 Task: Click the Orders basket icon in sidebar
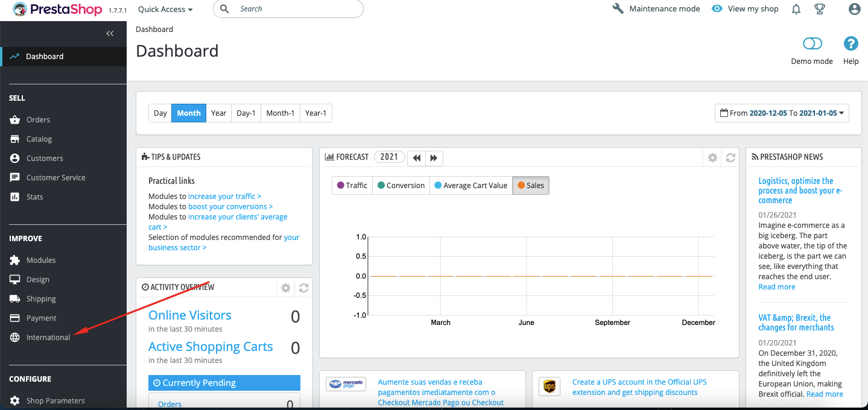coord(15,120)
